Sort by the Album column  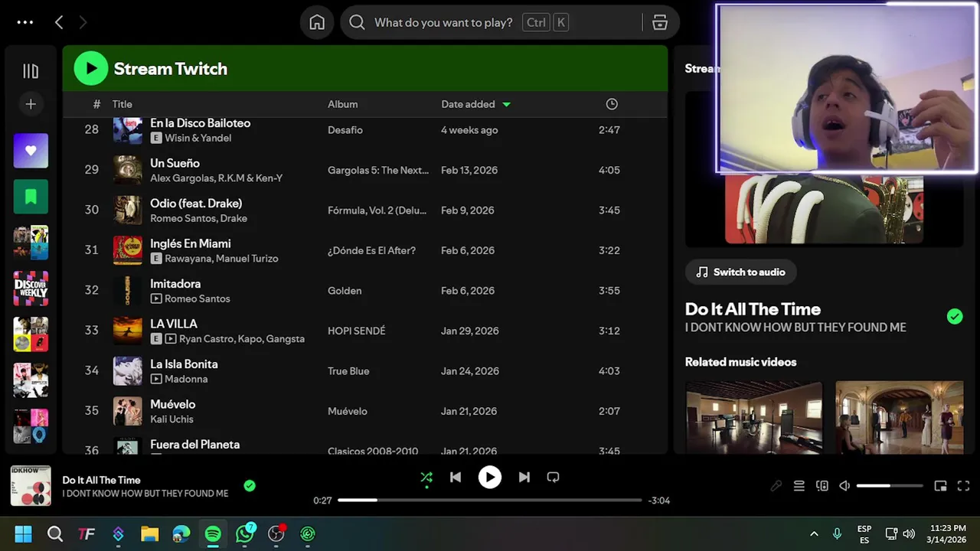click(342, 104)
